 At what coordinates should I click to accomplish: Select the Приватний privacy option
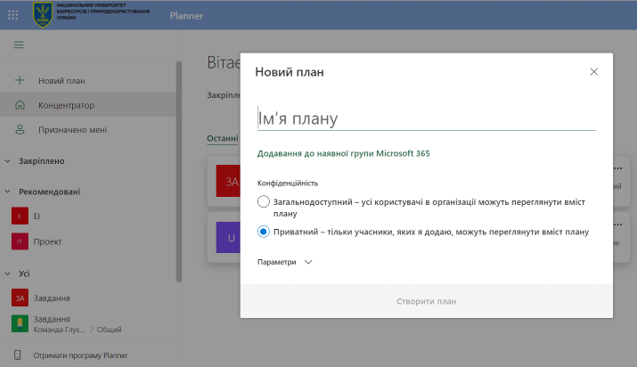click(x=263, y=232)
